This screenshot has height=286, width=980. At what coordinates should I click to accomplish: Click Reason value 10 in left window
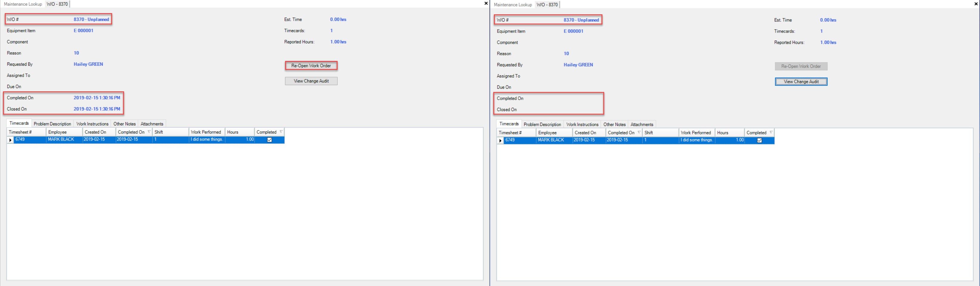(76, 53)
